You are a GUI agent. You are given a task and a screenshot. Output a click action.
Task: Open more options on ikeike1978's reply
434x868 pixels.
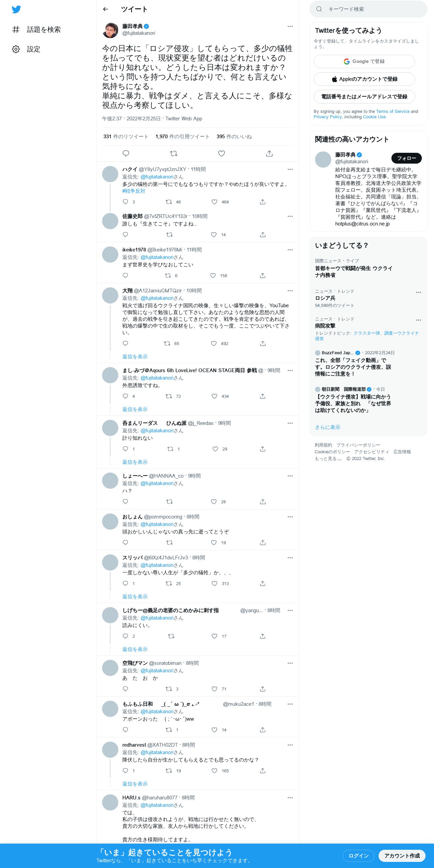point(290,250)
